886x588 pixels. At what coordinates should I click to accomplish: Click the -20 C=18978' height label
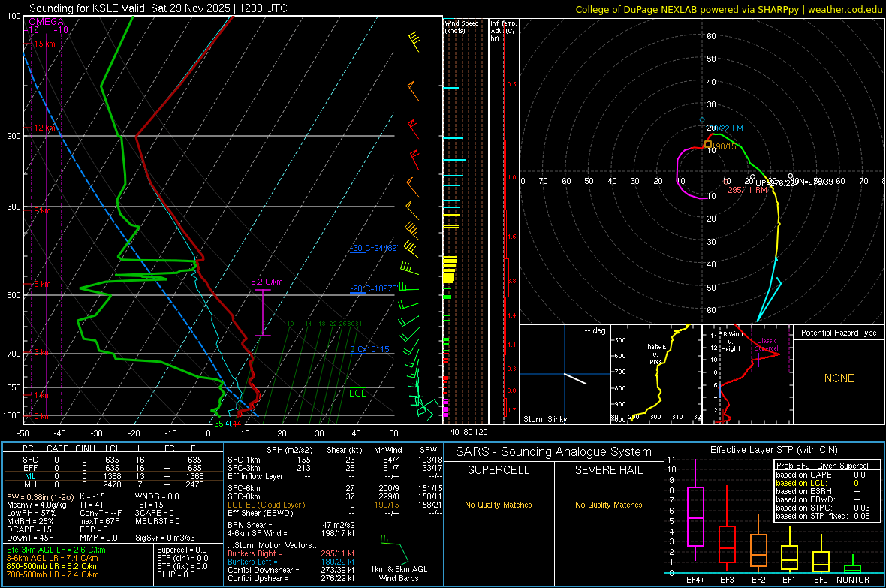pyautogui.click(x=373, y=288)
